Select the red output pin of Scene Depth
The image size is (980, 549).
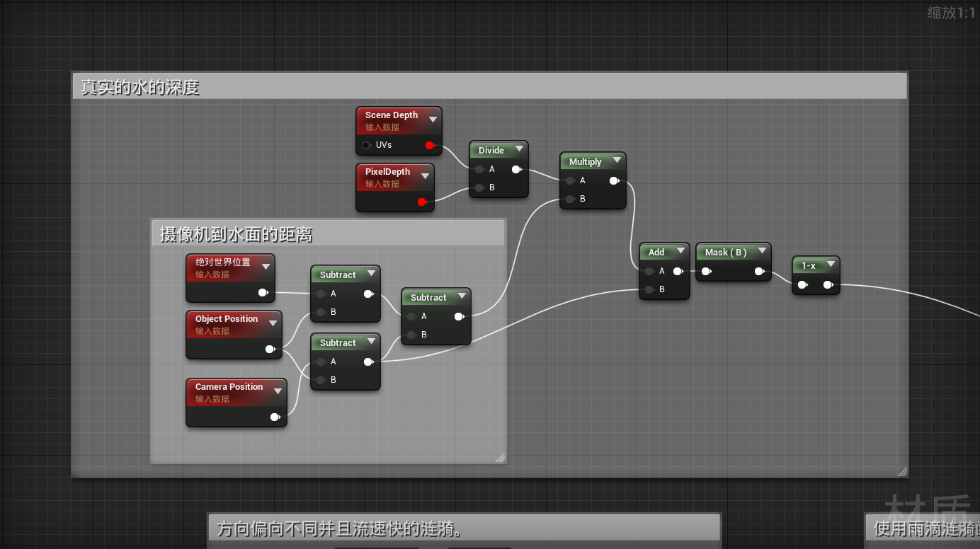point(430,146)
